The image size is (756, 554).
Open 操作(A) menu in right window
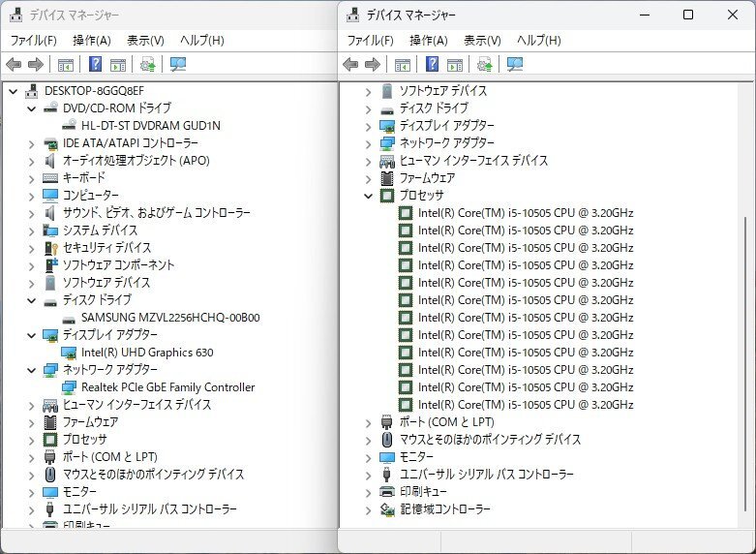pyautogui.click(x=429, y=41)
